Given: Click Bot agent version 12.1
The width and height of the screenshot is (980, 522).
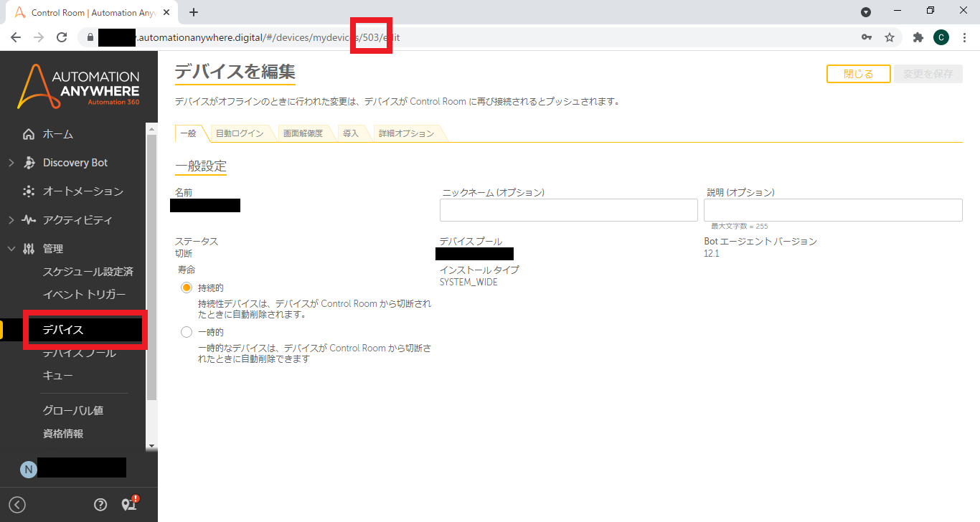Looking at the screenshot, I should [x=712, y=253].
